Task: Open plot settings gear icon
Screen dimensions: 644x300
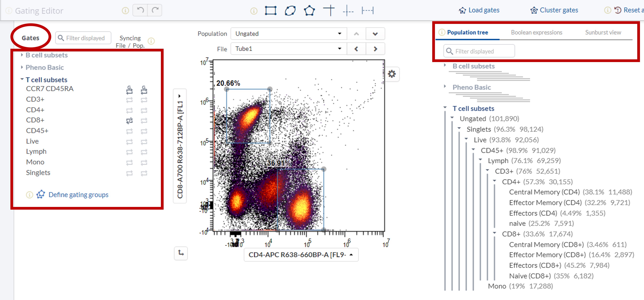Action: coord(392,74)
